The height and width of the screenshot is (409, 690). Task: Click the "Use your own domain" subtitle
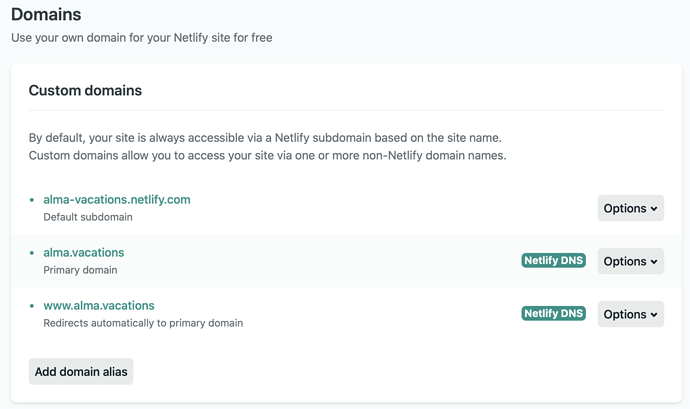click(x=141, y=38)
